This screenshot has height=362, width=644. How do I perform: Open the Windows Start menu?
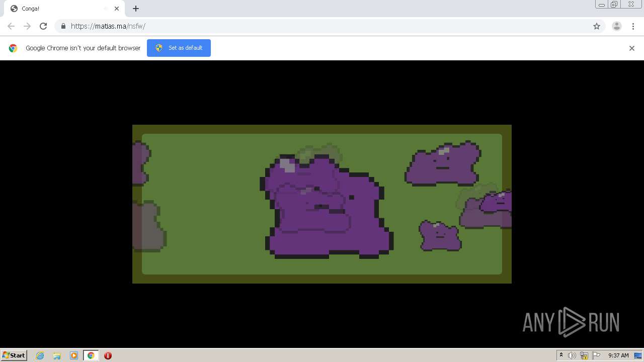coord(14,355)
